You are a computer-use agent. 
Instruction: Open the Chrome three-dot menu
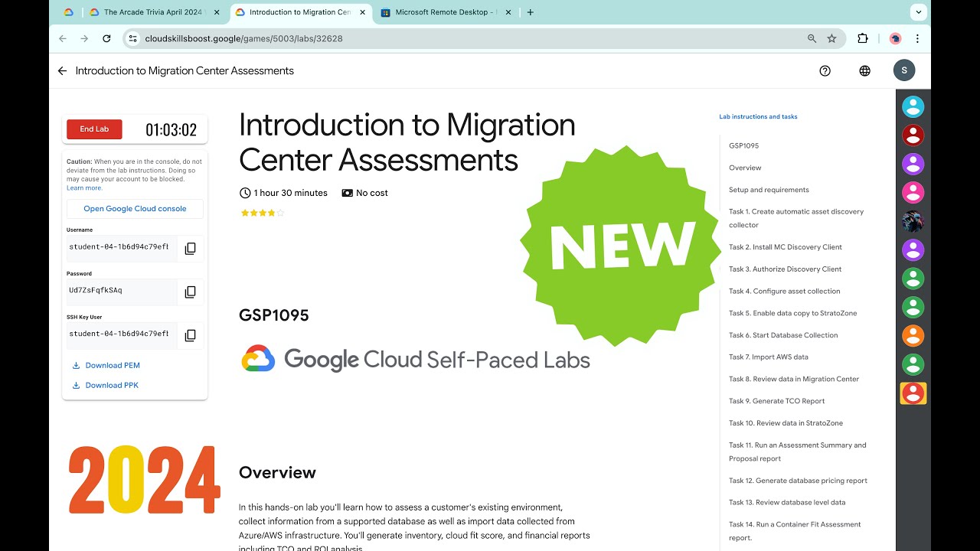pos(917,38)
